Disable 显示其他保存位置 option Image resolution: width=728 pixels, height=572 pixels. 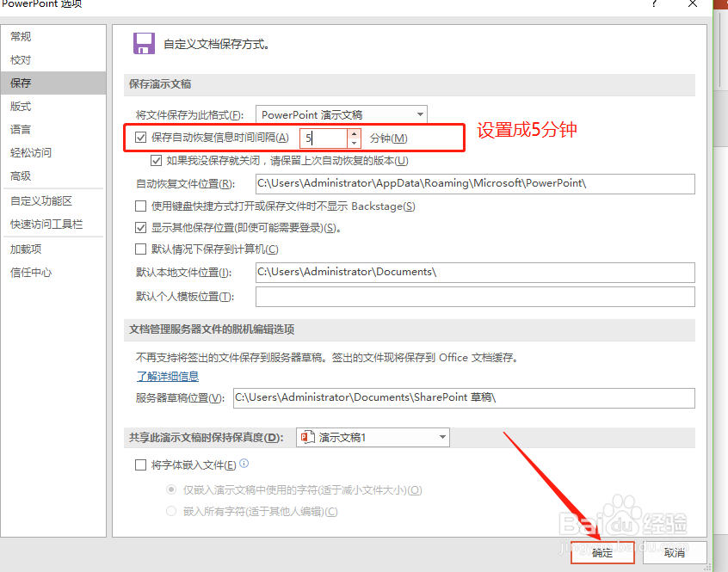click(x=141, y=228)
